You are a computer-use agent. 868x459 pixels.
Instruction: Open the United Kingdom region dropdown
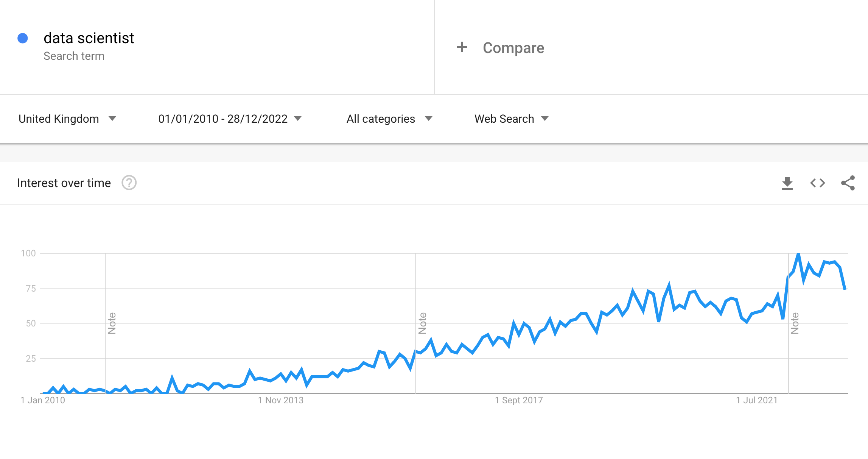click(x=67, y=119)
